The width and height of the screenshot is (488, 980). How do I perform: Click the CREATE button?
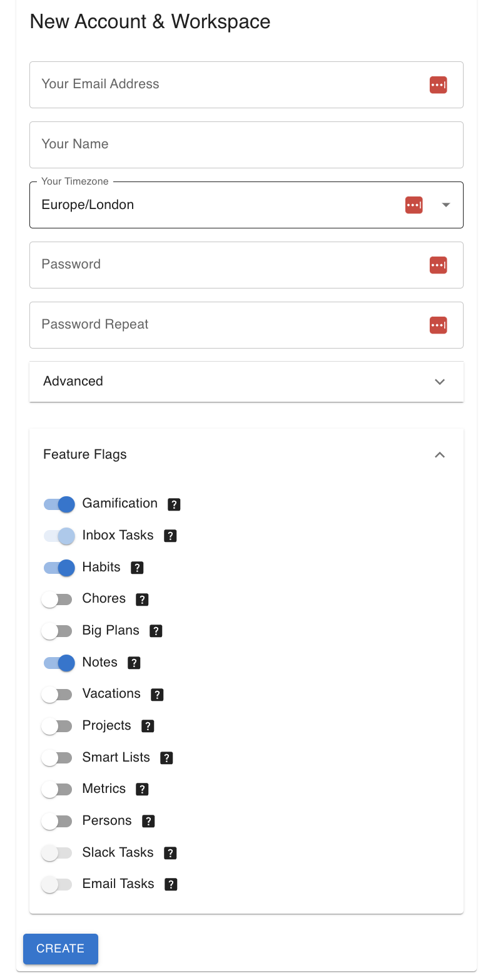[60, 949]
